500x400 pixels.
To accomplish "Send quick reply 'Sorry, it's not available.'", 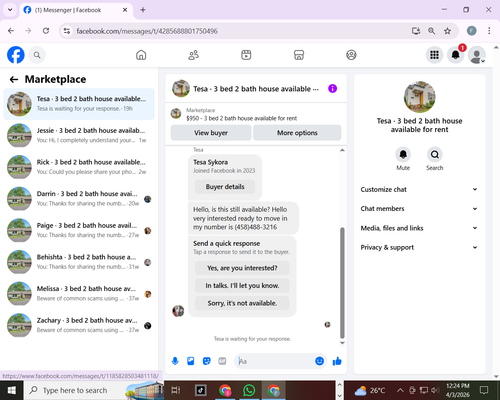I will [242, 303].
